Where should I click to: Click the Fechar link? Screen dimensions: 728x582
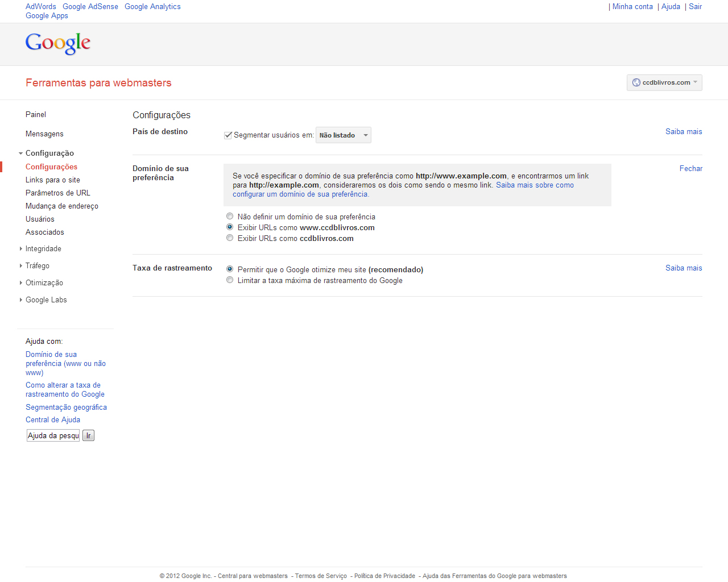click(x=690, y=169)
